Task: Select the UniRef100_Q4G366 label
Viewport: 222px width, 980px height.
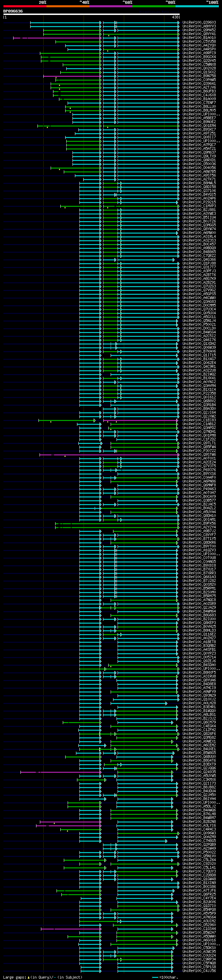Action: pyautogui.click(x=199, y=259)
